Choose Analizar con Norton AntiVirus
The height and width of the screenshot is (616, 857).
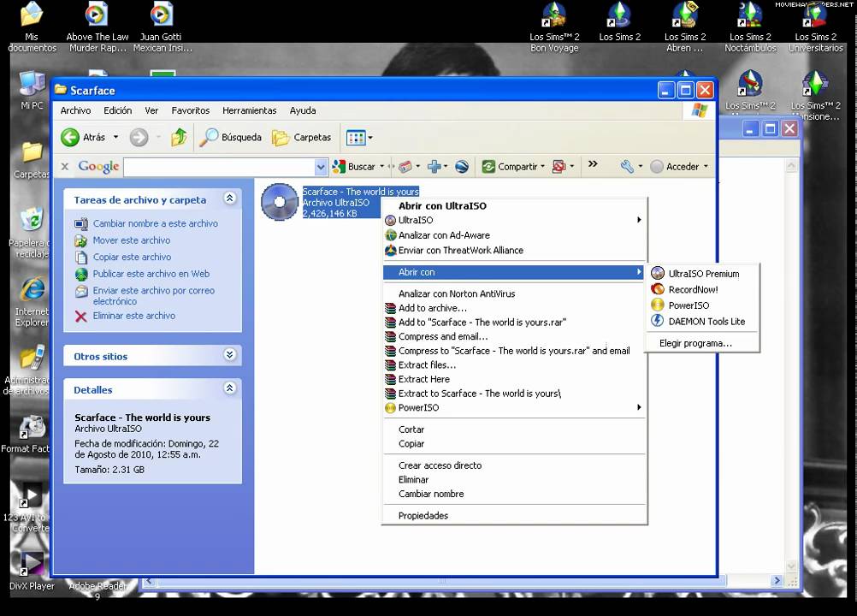pos(514,294)
